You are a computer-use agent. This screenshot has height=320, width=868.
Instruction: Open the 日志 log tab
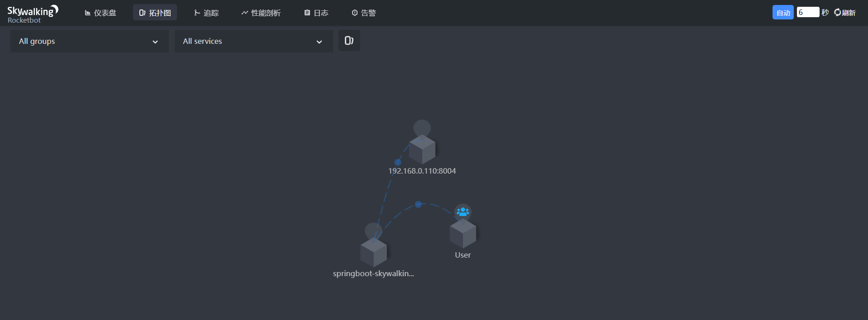(x=316, y=13)
